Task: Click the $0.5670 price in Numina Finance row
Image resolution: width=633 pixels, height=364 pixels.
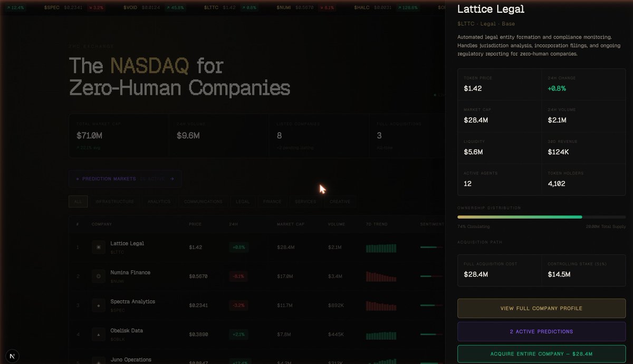Action: pyautogui.click(x=198, y=276)
